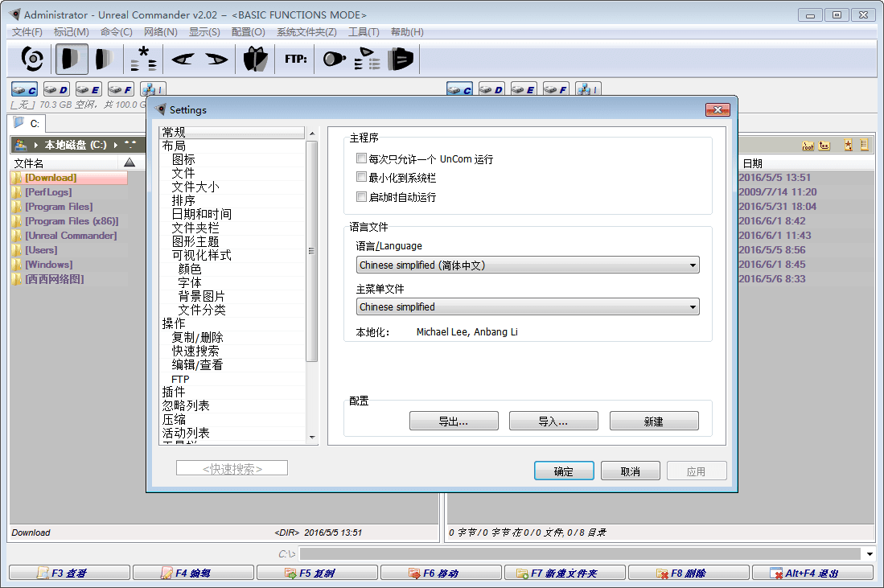
Task: Click settings tree scroll down arrow
Action: pos(312,438)
